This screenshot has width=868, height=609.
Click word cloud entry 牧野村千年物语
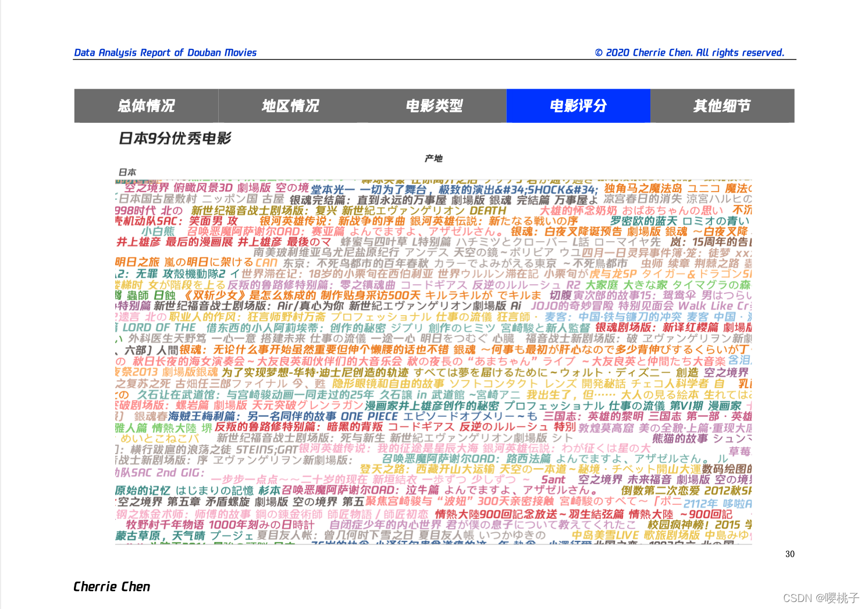coord(165,525)
